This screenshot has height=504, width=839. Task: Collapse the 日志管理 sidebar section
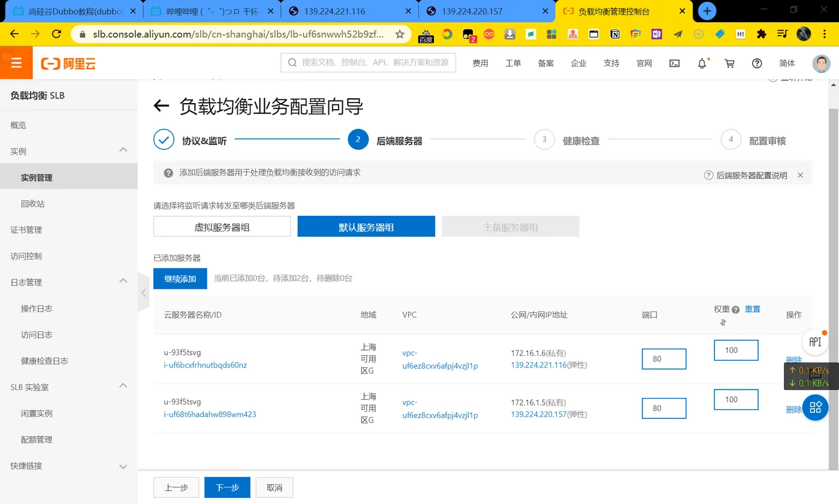123,281
